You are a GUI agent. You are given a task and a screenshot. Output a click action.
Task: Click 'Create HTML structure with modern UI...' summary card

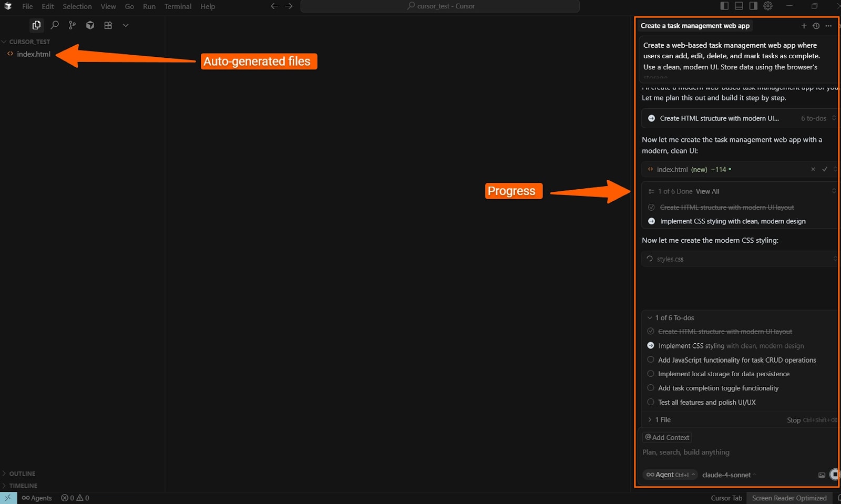coord(740,118)
